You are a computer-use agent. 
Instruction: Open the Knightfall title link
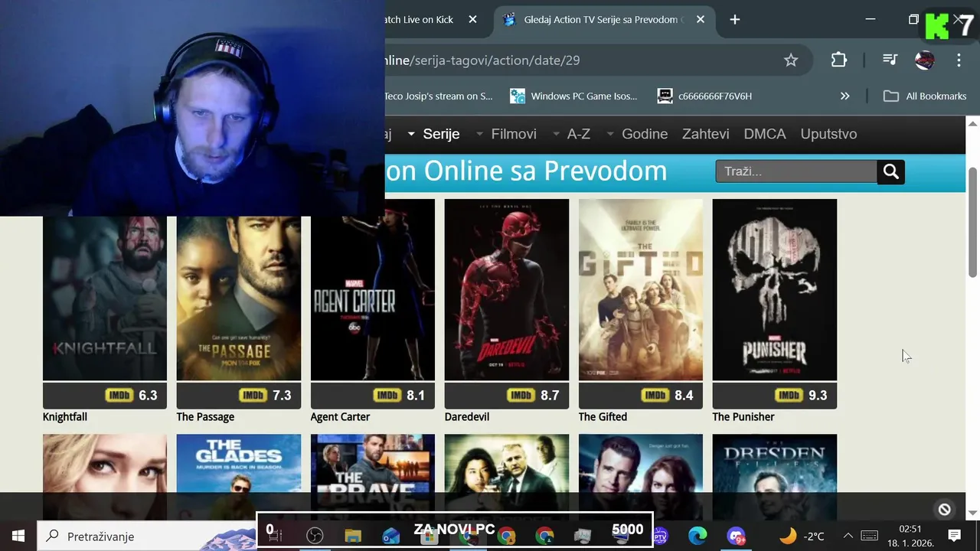pyautogui.click(x=65, y=416)
